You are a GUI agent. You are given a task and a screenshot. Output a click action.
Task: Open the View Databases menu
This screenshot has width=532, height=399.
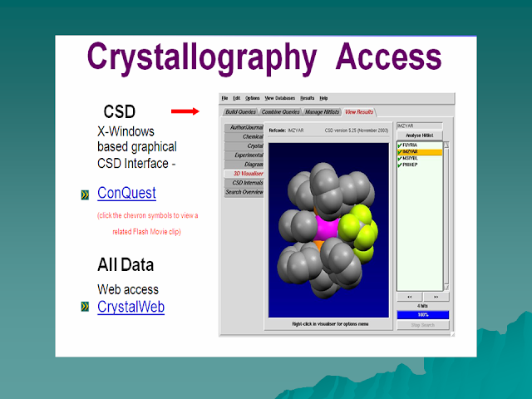(x=280, y=98)
